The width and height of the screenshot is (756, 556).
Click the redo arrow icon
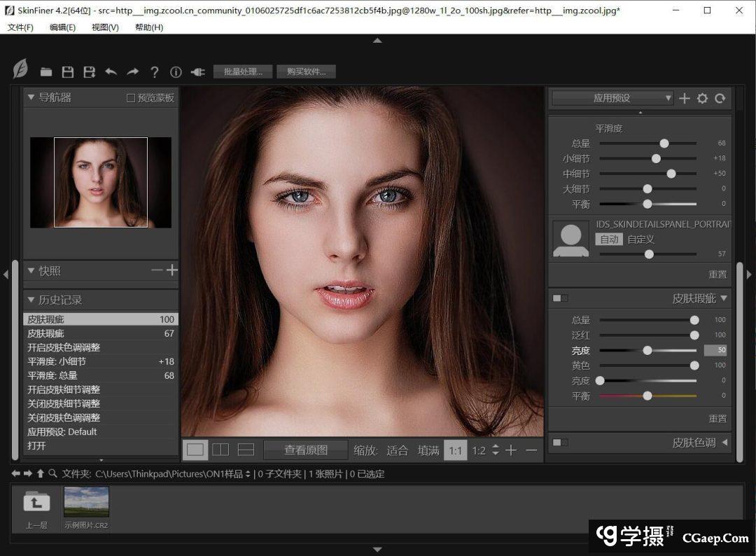pyautogui.click(x=132, y=71)
